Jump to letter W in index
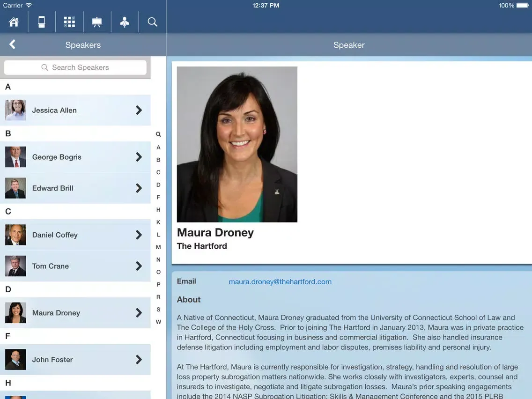Screen dimensions: 532x399 [158, 322]
